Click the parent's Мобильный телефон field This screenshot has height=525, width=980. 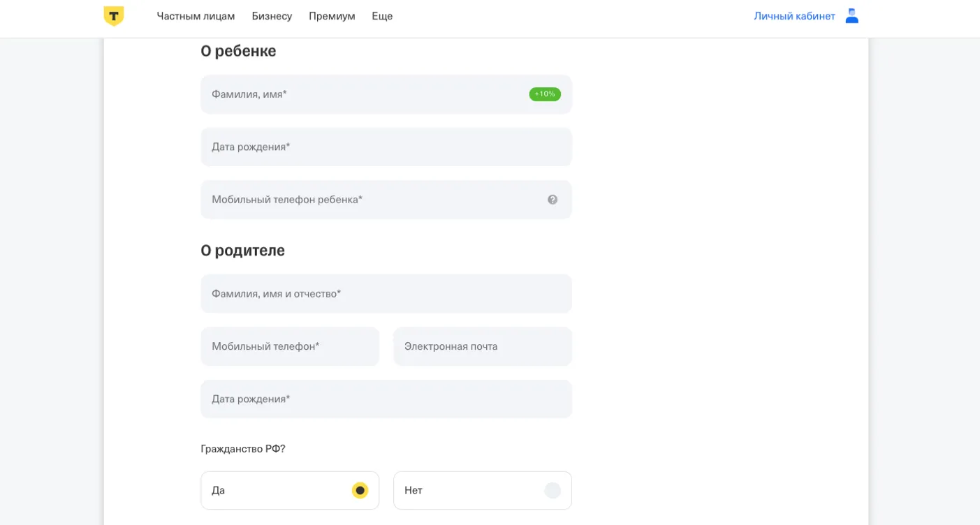tap(290, 346)
